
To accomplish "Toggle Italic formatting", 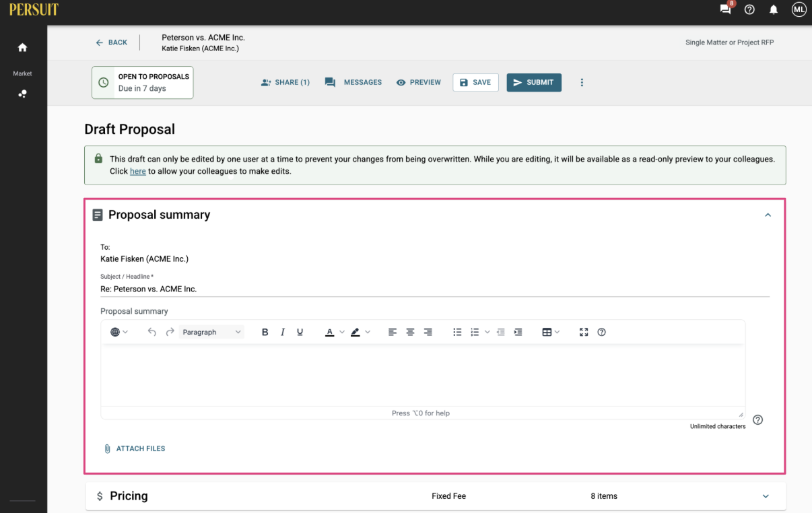I will [x=283, y=332].
